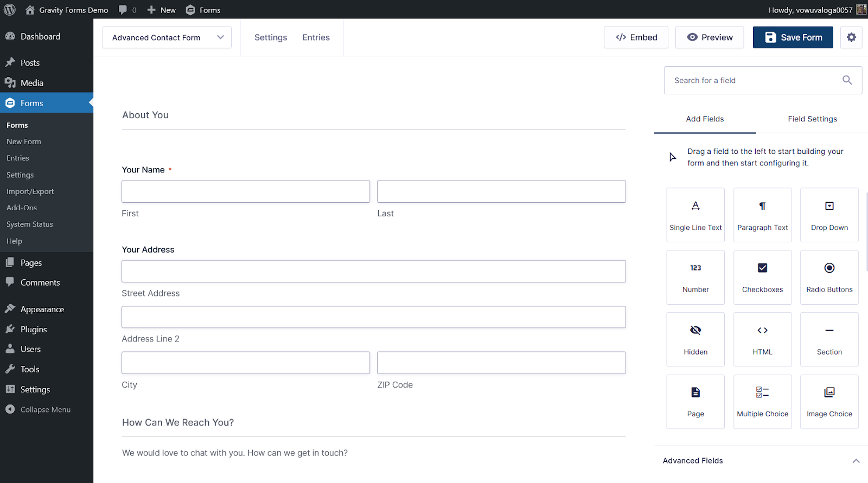Add a Drop Down field

click(x=829, y=215)
